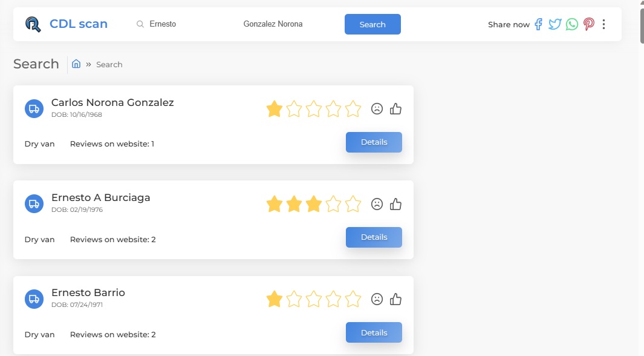Share on Pinterest icon
Image resolution: width=644 pixels, height=356 pixels.
click(588, 24)
